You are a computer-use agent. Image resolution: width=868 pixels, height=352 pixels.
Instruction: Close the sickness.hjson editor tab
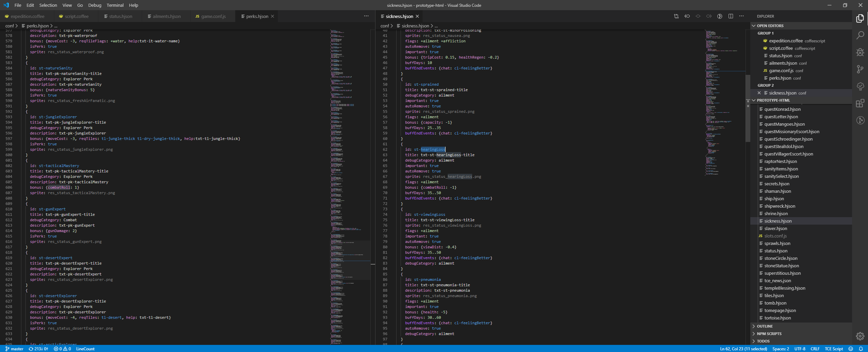[x=417, y=16]
